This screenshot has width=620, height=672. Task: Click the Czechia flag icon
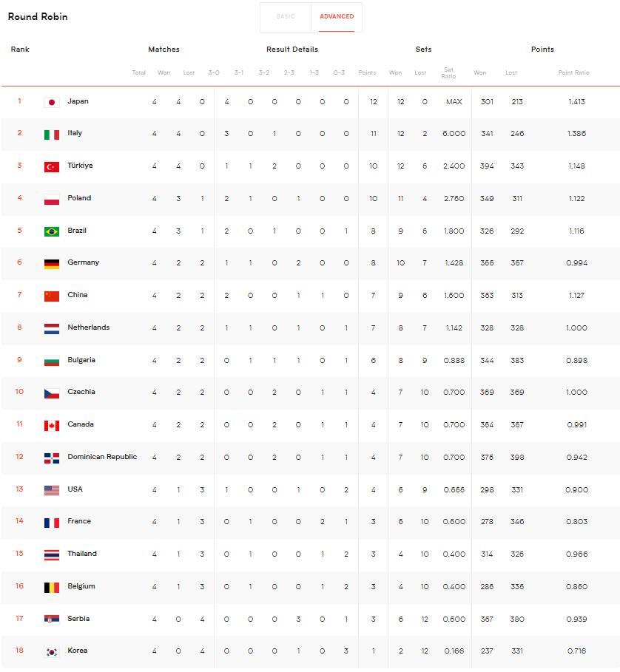coord(52,393)
